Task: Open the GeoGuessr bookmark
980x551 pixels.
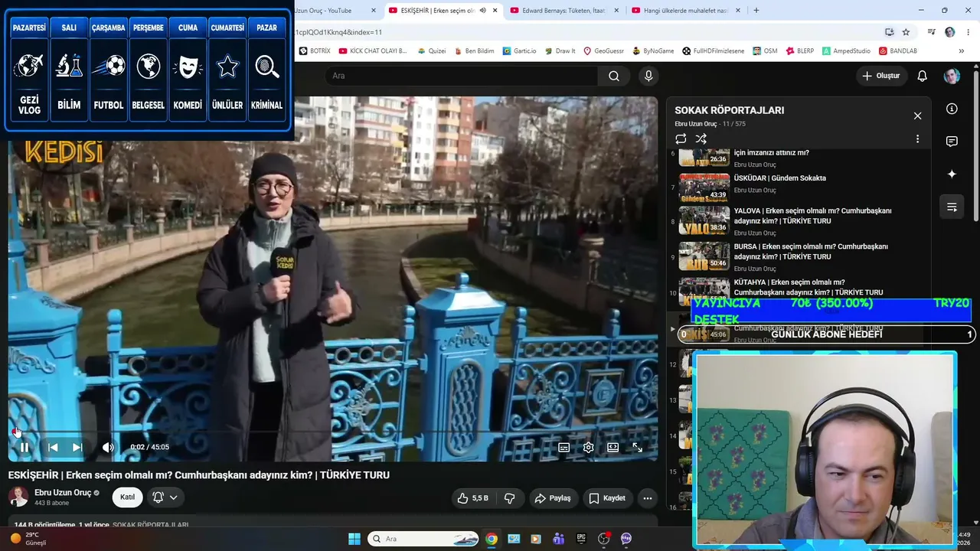Action: click(x=604, y=51)
